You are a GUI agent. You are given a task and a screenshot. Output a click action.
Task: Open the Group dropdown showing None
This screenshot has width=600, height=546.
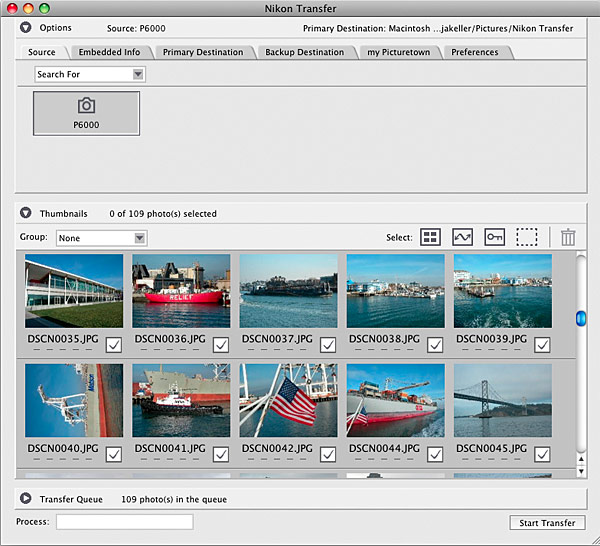(x=101, y=238)
